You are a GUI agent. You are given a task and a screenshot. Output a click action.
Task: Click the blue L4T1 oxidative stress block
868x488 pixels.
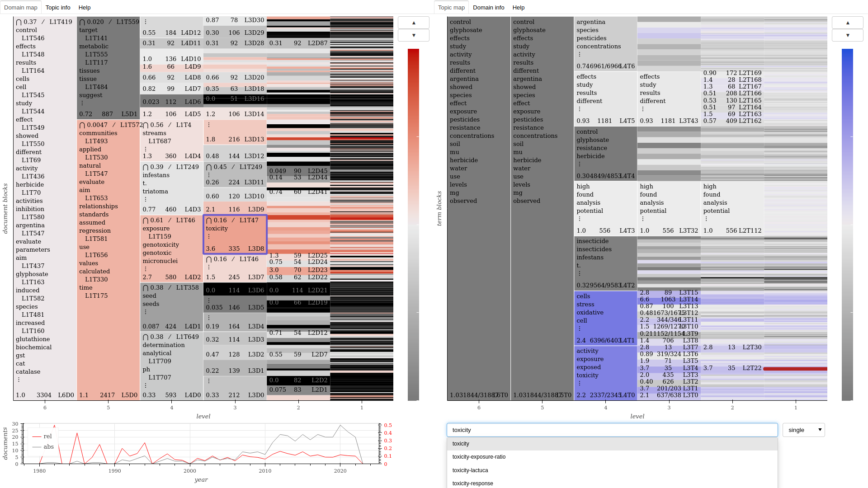[605, 318]
